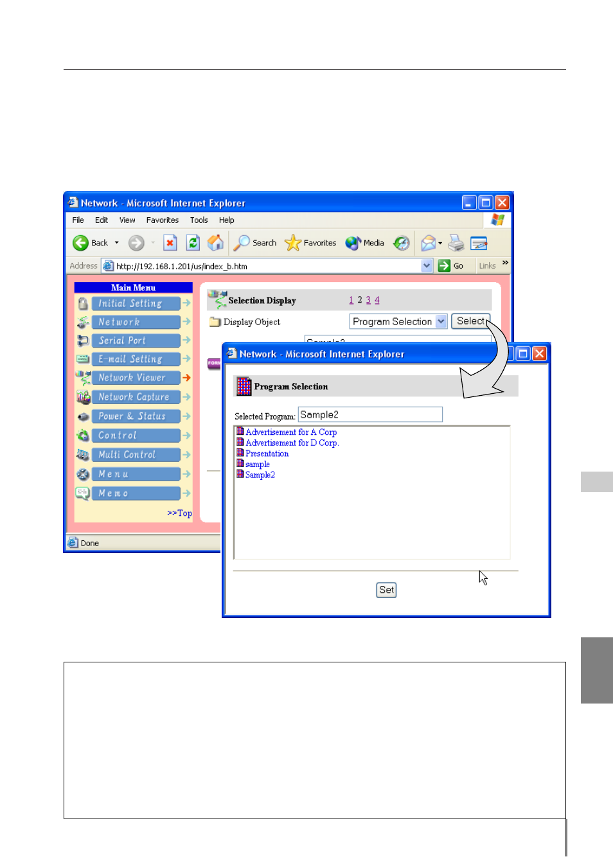The width and height of the screenshot is (613, 868).
Task: Click the Home icon in toolbar
Action: (x=216, y=243)
